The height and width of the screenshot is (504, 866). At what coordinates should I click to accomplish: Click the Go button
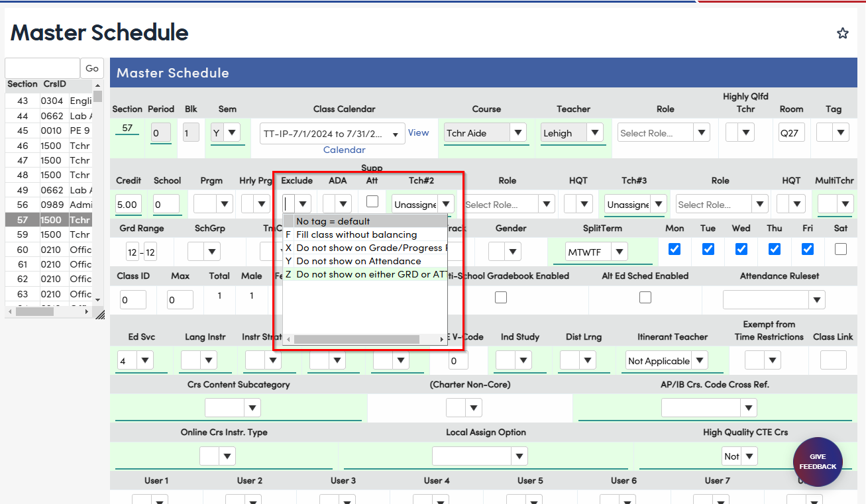92,68
